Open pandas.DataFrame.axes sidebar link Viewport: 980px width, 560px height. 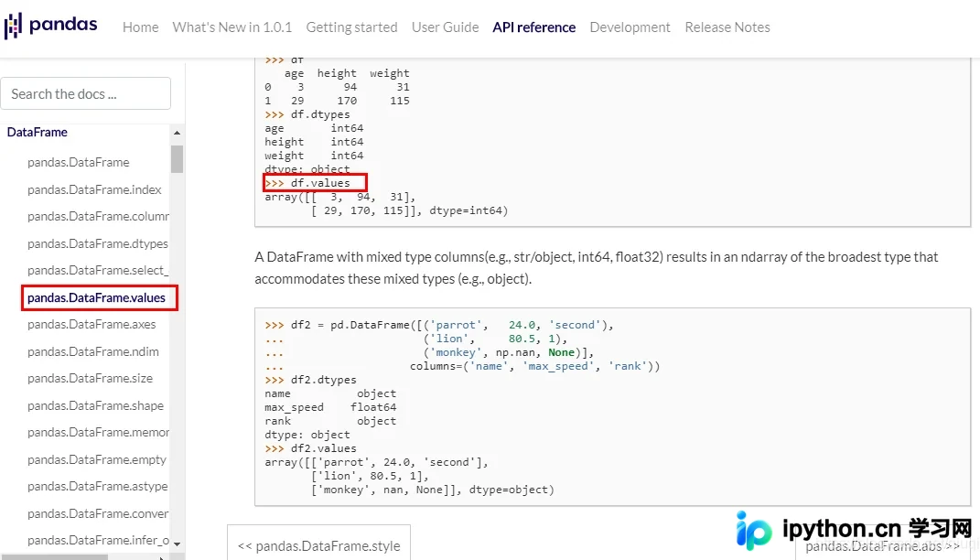point(92,324)
